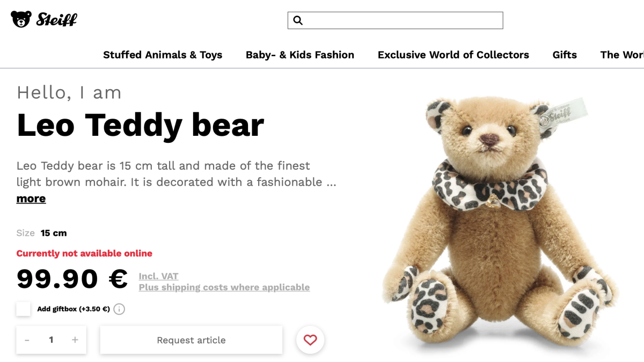This screenshot has width=644, height=362.
Task: Enable the Add giftbox checkbox
Action: [24, 309]
